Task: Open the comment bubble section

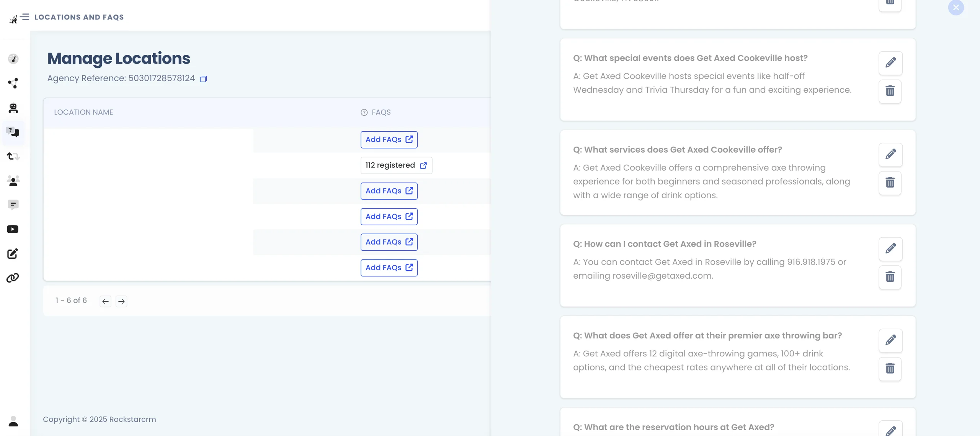Action: click(13, 205)
